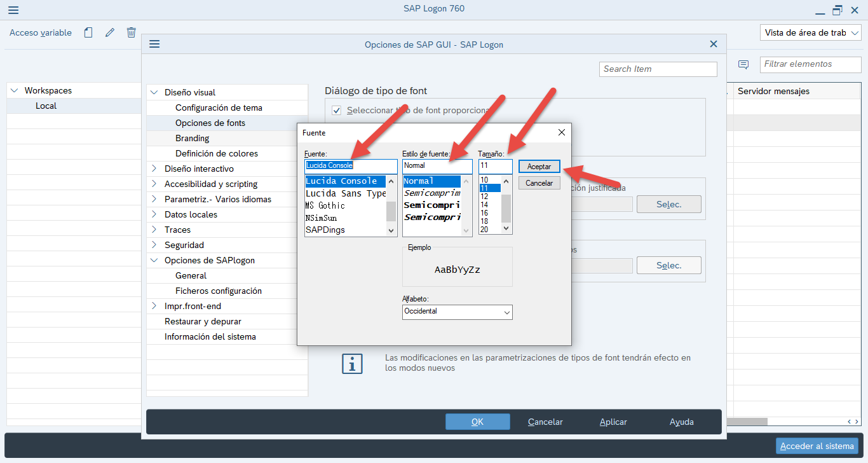This screenshot has height=463, width=868.
Task: Click Aceptar in the Fuente dialog
Action: point(539,166)
